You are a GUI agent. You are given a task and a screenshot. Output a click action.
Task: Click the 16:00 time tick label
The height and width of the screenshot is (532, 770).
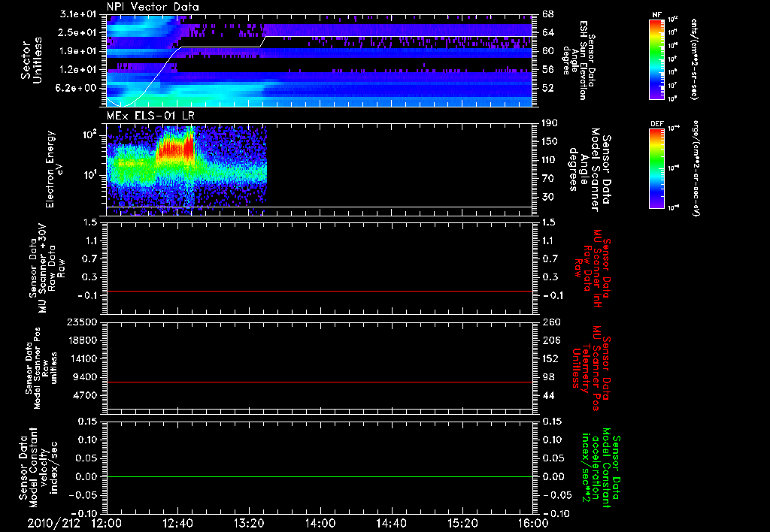coord(534,523)
